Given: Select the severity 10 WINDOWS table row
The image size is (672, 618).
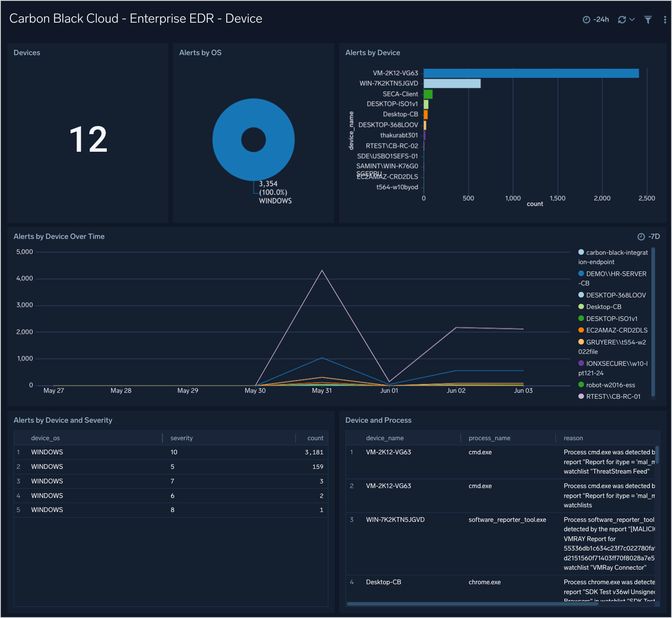Looking at the screenshot, I should click(x=171, y=452).
